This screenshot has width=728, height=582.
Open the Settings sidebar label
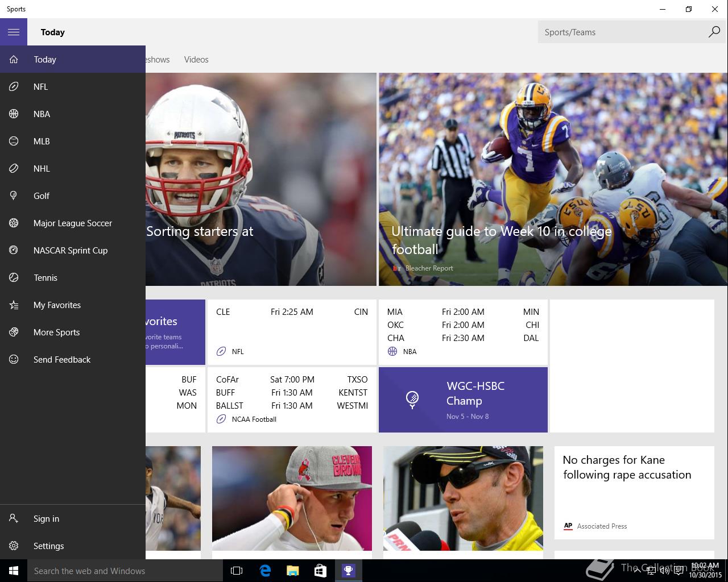49,546
